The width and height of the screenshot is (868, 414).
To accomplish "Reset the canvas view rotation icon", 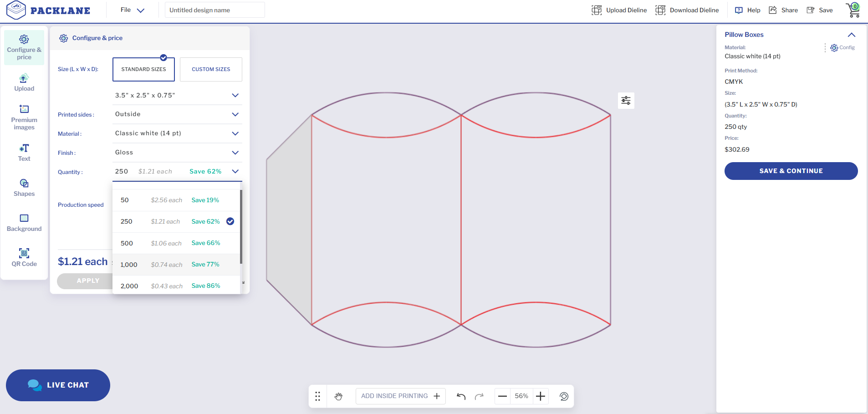I will [564, 396].
